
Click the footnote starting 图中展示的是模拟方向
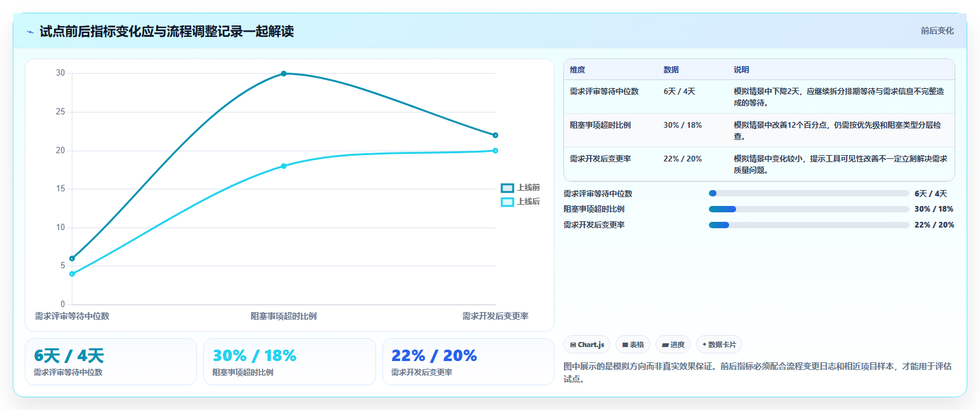[x=758, y=372]
